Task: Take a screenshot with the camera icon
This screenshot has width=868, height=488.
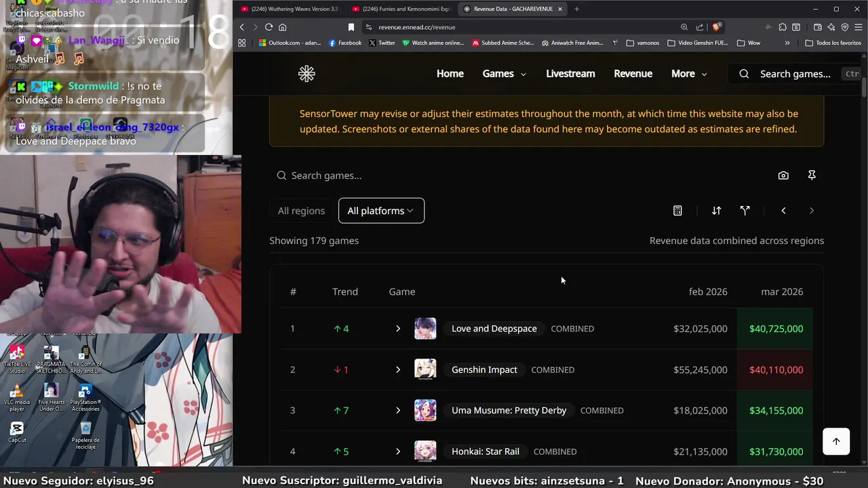Action: coord(783,176)
